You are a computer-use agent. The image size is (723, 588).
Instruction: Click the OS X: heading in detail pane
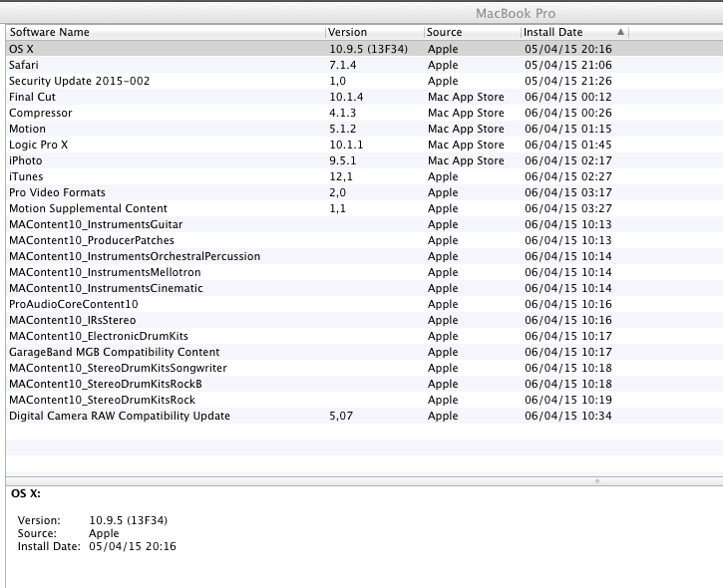point(25,493)
